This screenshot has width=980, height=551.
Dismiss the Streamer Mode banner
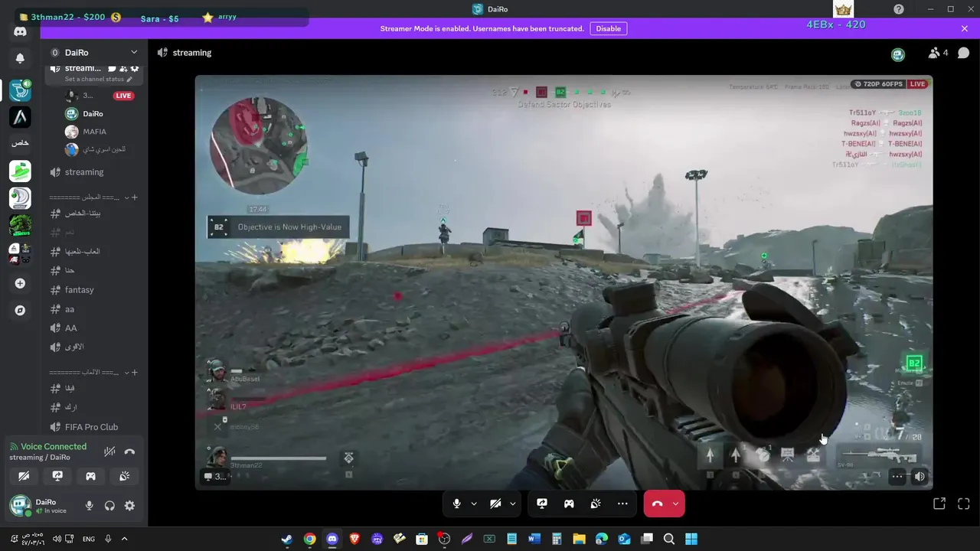(965, 28)
